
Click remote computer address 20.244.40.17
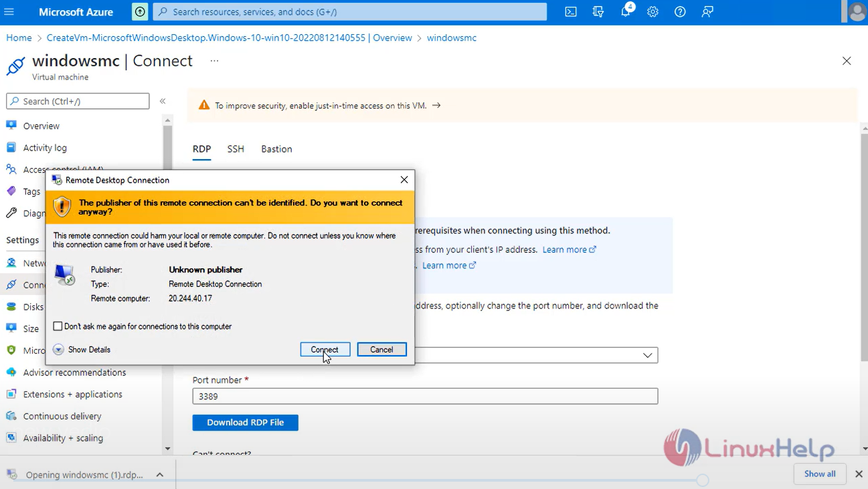(x=190, y=298)
